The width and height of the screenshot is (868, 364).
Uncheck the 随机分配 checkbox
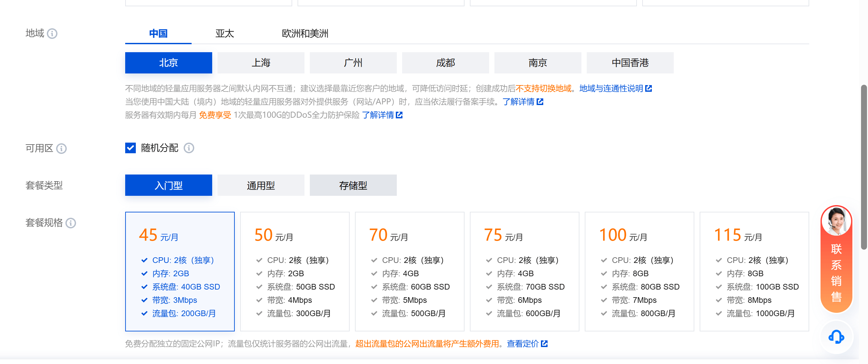point(130,148)
